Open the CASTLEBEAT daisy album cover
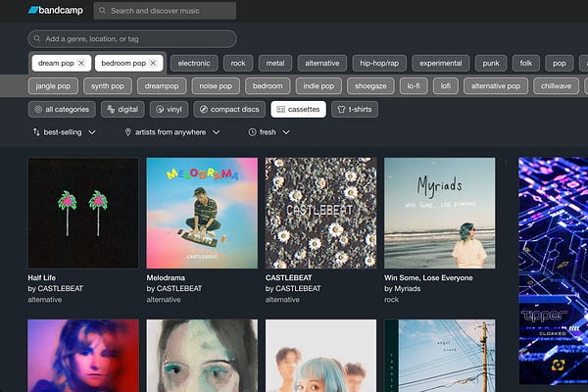588x392 pixels. tap(321, 213)
